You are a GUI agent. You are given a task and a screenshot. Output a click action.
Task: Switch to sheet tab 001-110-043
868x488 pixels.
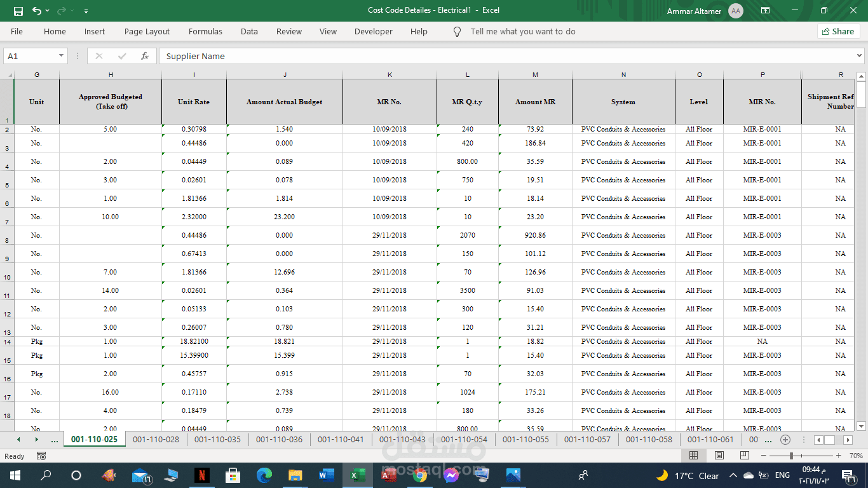point(402,439)
